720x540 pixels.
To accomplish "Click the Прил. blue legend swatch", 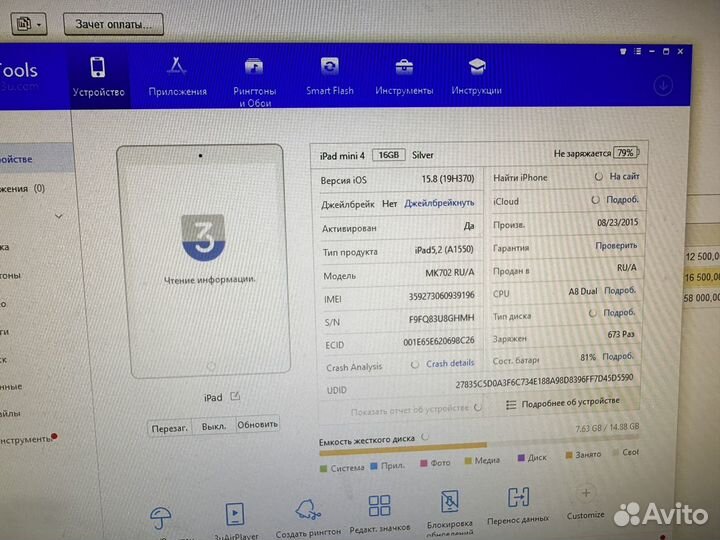I will [x=374, y=466].
